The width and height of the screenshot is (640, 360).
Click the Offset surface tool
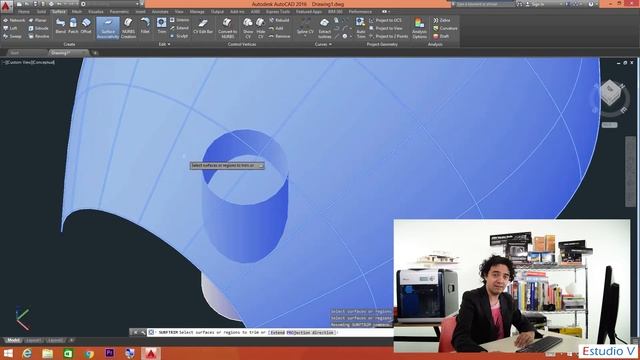pos(86,26)
